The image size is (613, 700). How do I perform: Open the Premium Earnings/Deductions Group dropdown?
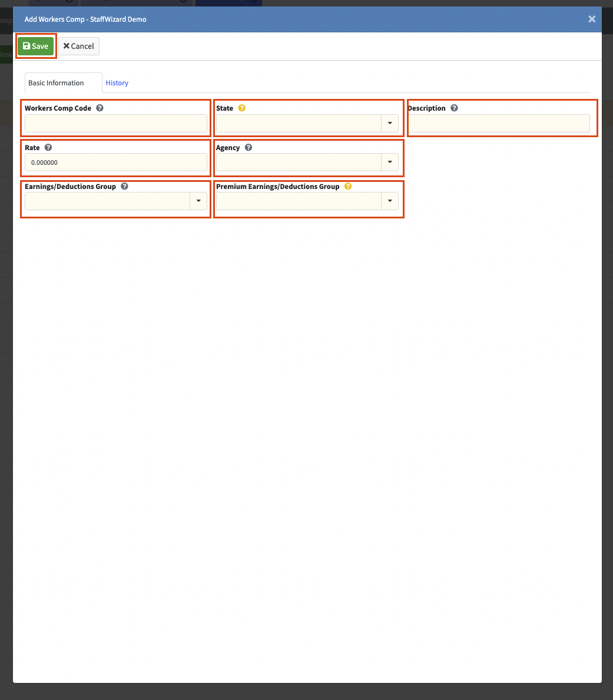point(390,201)
